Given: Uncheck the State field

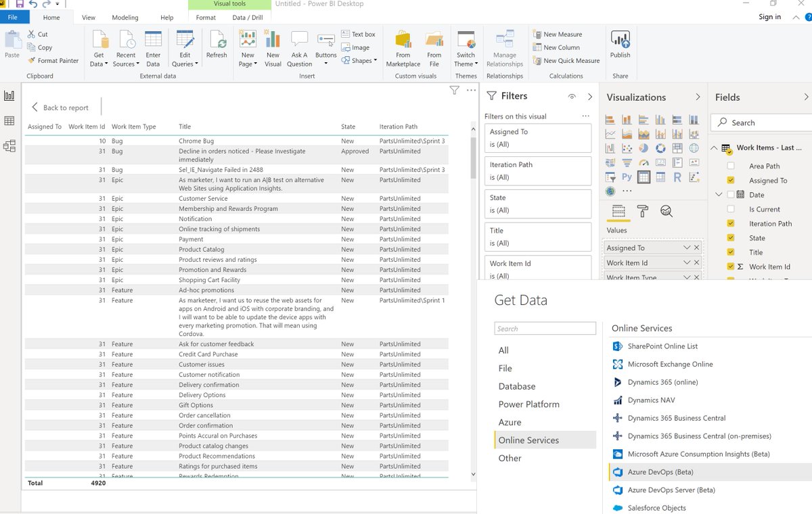Looking at the screenshot, I should [731, 238].
